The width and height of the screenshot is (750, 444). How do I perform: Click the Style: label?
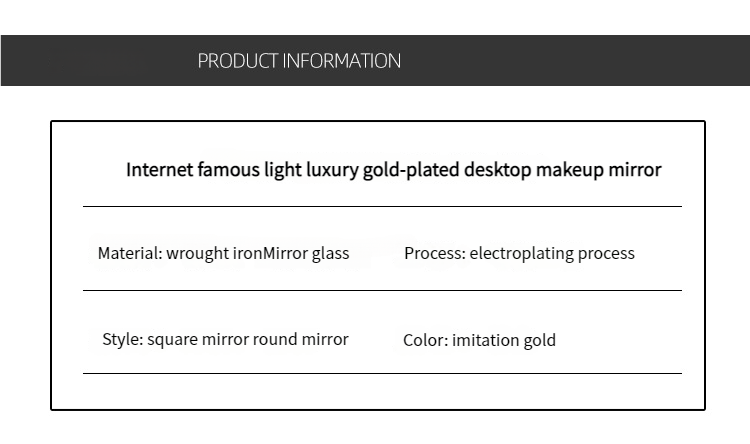tap(122, 339)
